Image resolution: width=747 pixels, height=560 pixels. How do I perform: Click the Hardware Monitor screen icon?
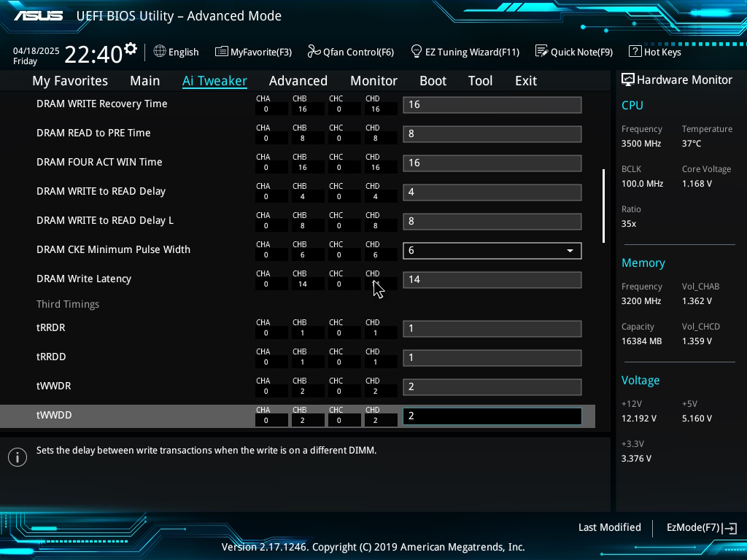628,80
